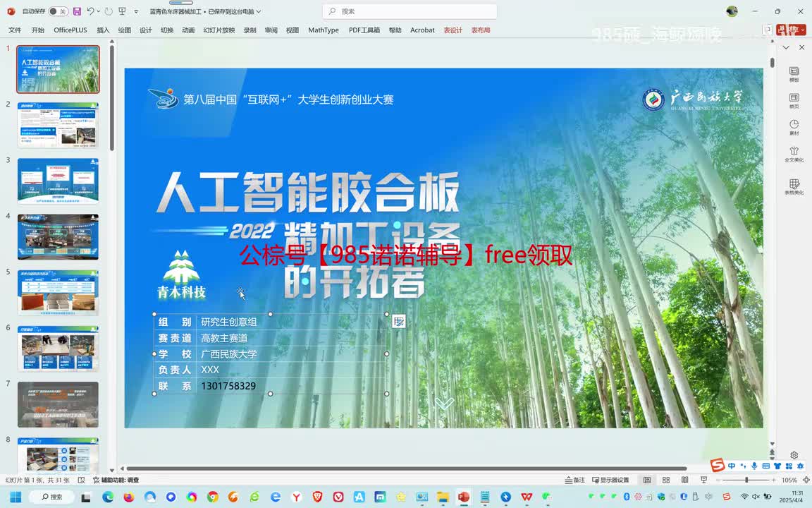Open File Explorer from the taskbar
Screen dimensions: 812x508
[442, 497]
